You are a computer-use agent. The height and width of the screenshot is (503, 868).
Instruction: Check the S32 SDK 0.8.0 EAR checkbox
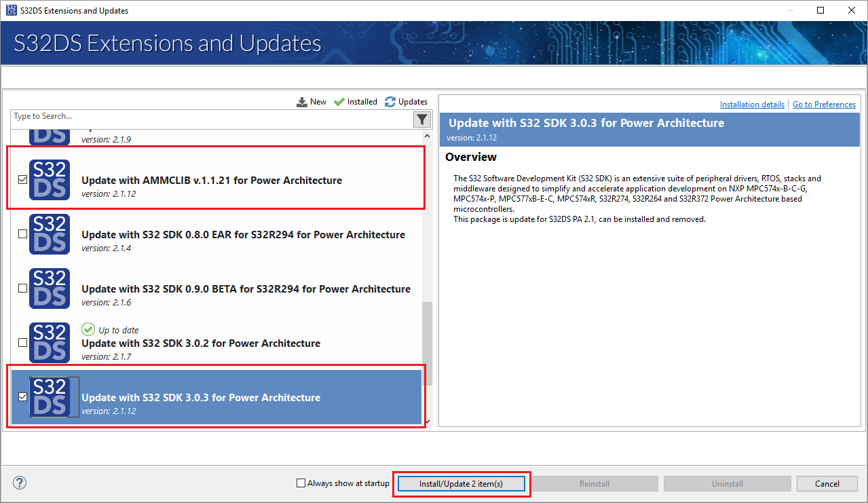click(22, 234)
